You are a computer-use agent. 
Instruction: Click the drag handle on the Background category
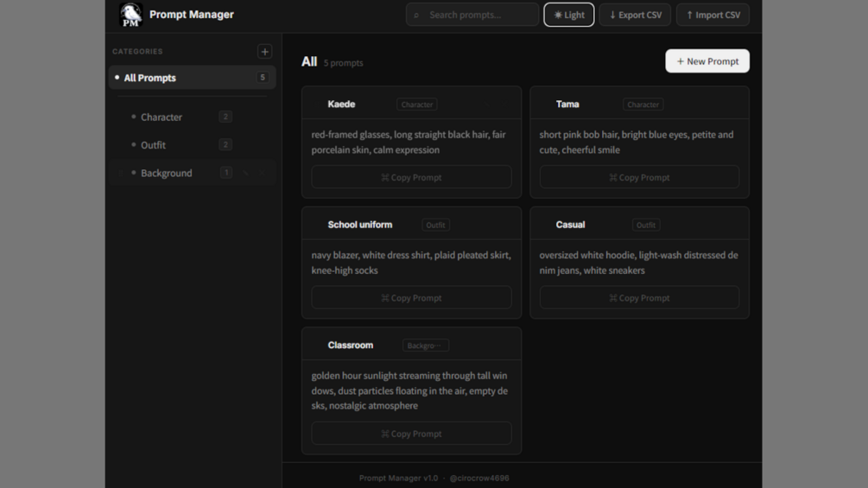click(121, 174)
